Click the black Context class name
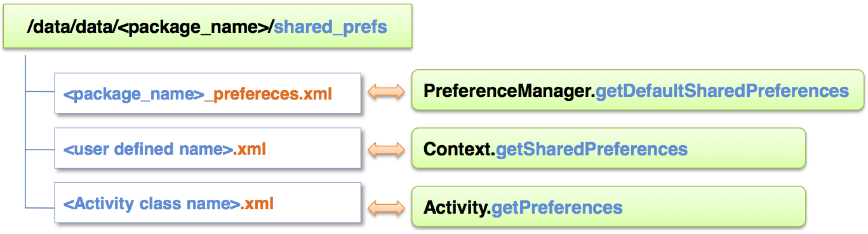The height and width of the screenshot is (234, 868). (459, 149)
